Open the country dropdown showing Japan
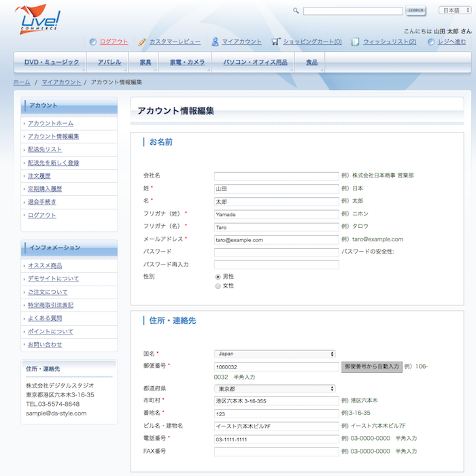This screenshot has width=476, height=476. (x=275, y=354)
